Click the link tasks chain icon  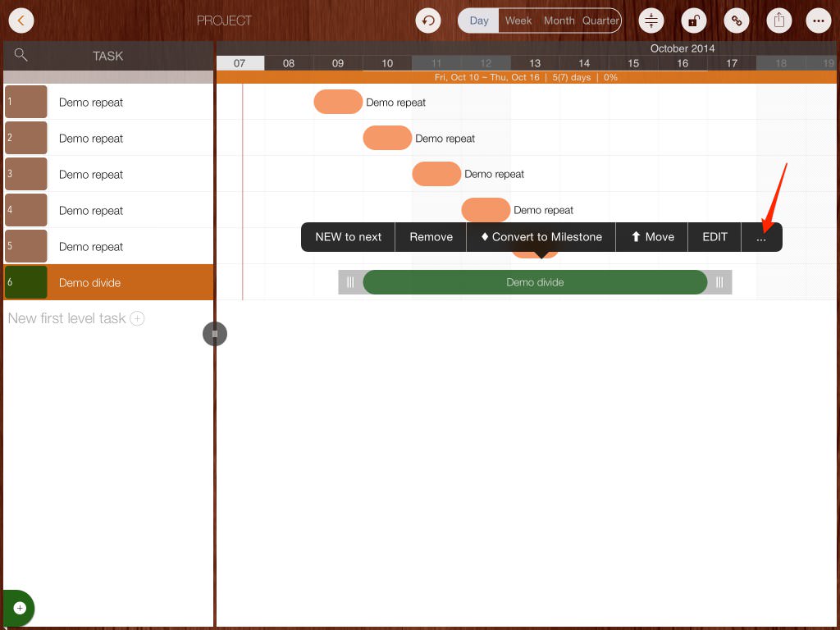(x=737, y=21)
